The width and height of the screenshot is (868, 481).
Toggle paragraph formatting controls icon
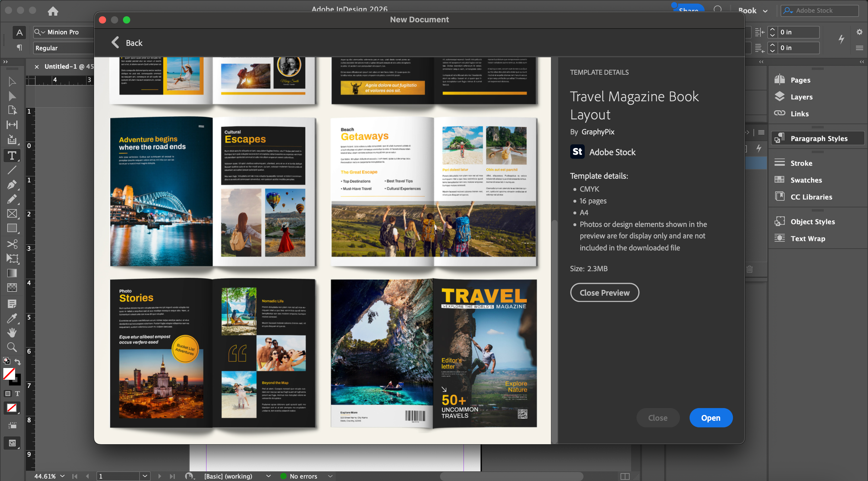19,48
